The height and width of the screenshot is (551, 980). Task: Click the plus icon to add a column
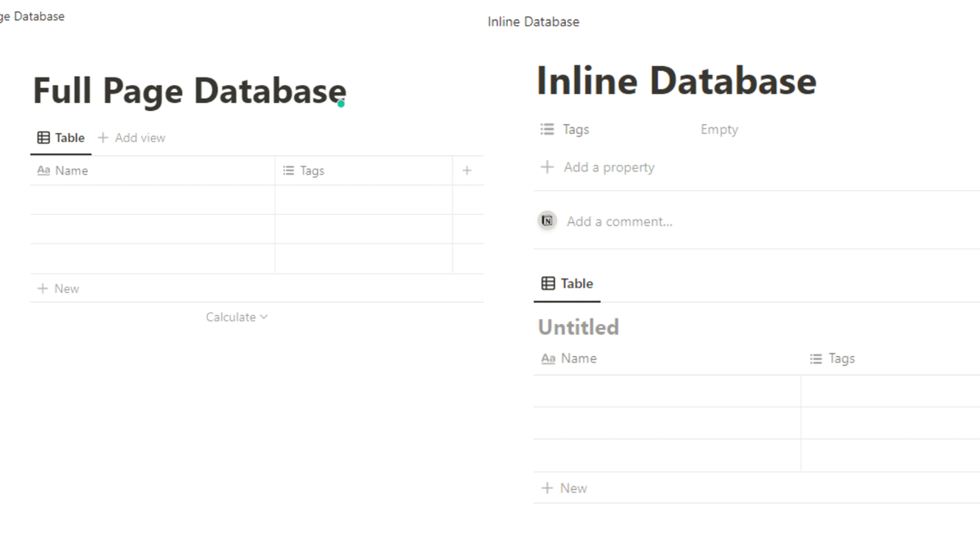pyautogui.click(x=467, y=171)
